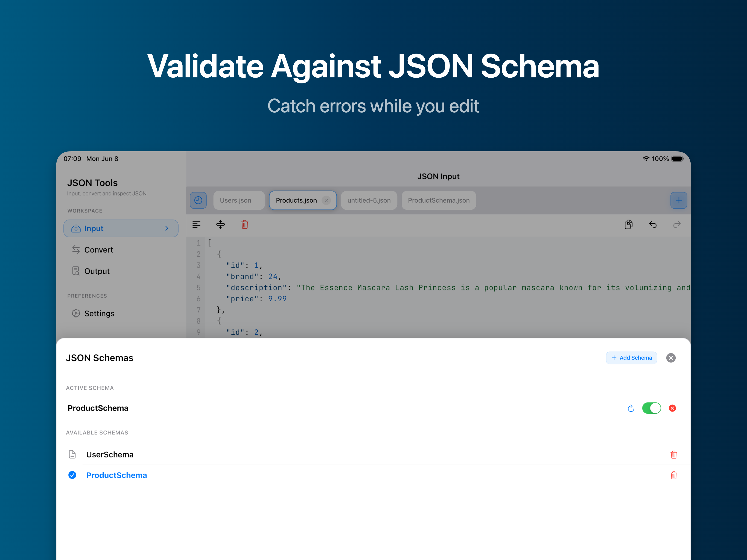Click the "id": 1 line in editor
747x560 pixels.
point(244,266)
